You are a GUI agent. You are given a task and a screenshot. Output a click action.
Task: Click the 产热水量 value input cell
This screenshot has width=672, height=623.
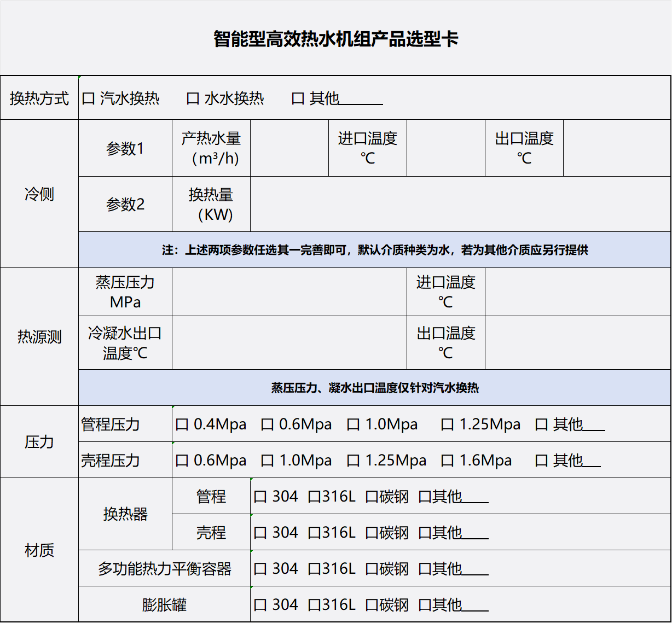289,148
